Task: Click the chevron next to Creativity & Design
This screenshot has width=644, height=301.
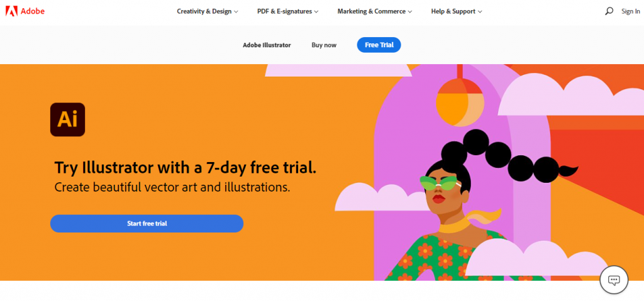Action: 236,12
